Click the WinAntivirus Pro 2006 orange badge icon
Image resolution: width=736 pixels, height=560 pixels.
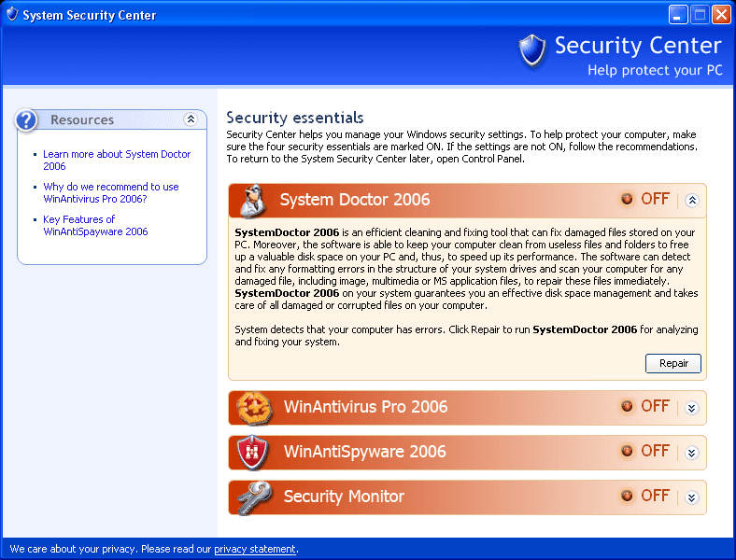[254, 408]
